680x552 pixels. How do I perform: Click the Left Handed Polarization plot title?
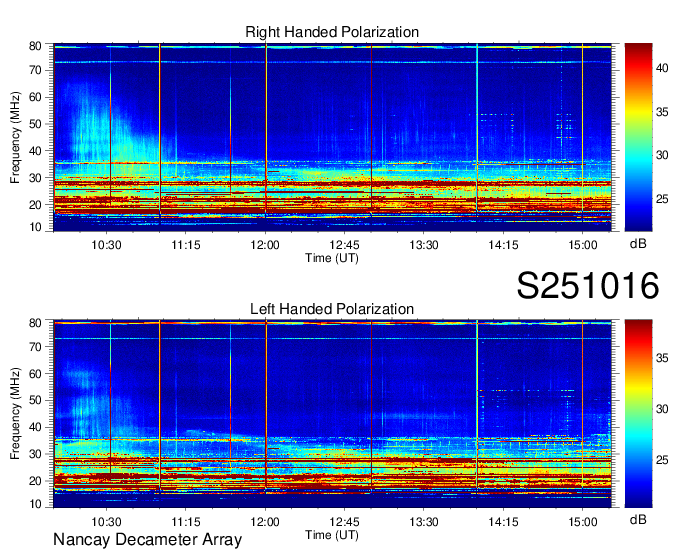coord(332,309)
